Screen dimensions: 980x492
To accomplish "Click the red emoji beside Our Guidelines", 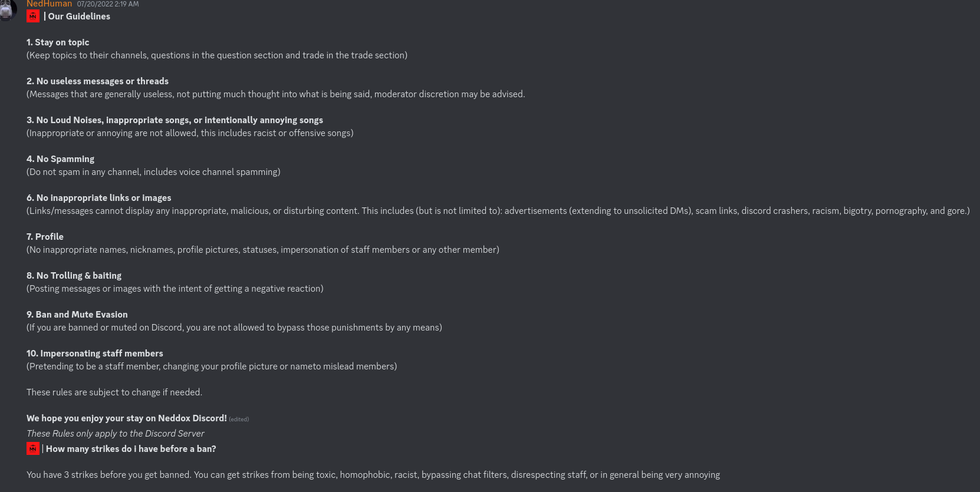I will point(33,16).
